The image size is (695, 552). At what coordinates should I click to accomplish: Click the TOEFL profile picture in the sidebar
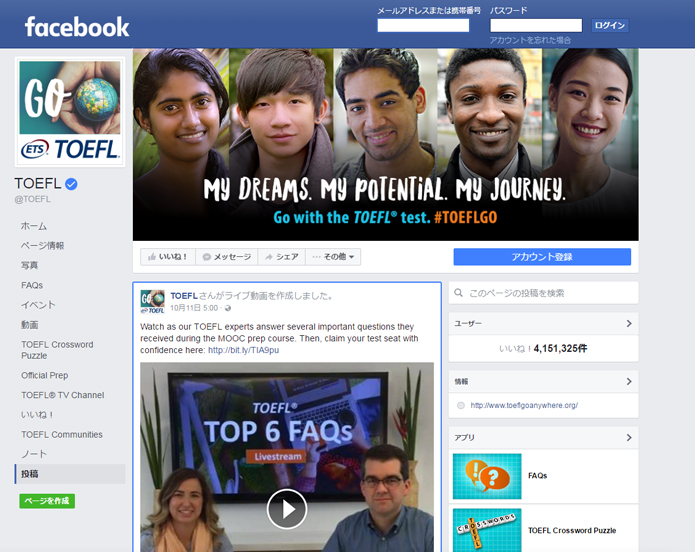(x=70, y=112)
